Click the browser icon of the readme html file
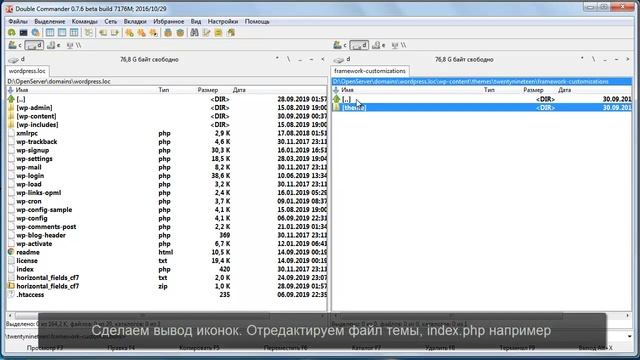The height and width of the screenshot is (360, 640). 11,252
